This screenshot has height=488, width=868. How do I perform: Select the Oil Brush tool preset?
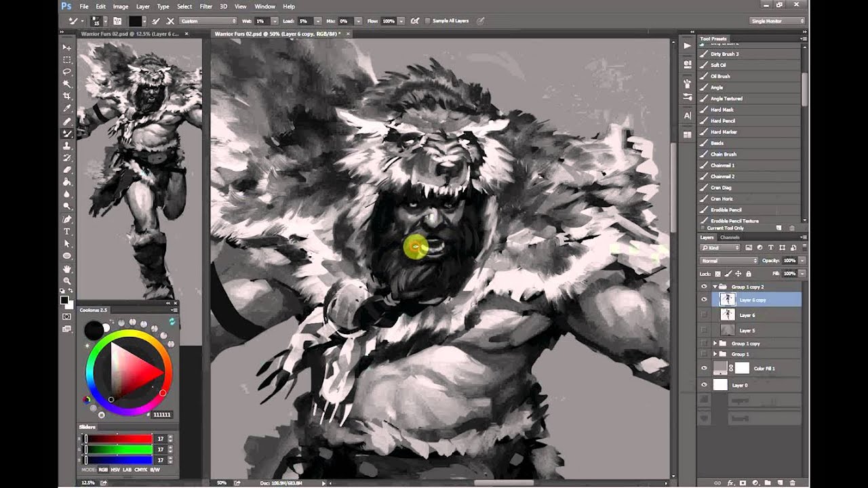751,76
